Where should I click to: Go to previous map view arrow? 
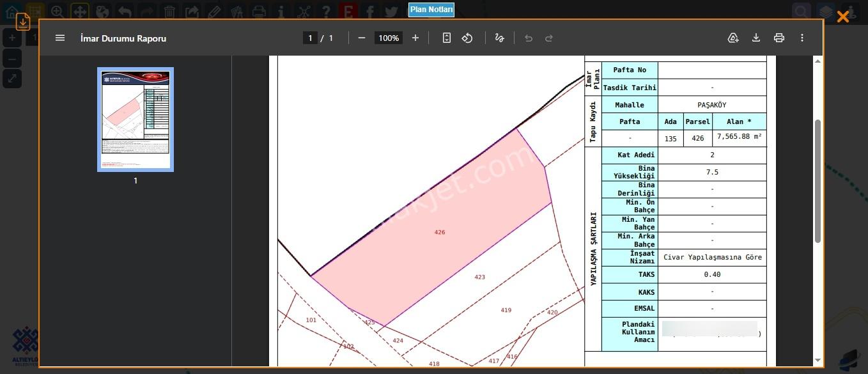[x=125, y=11]
